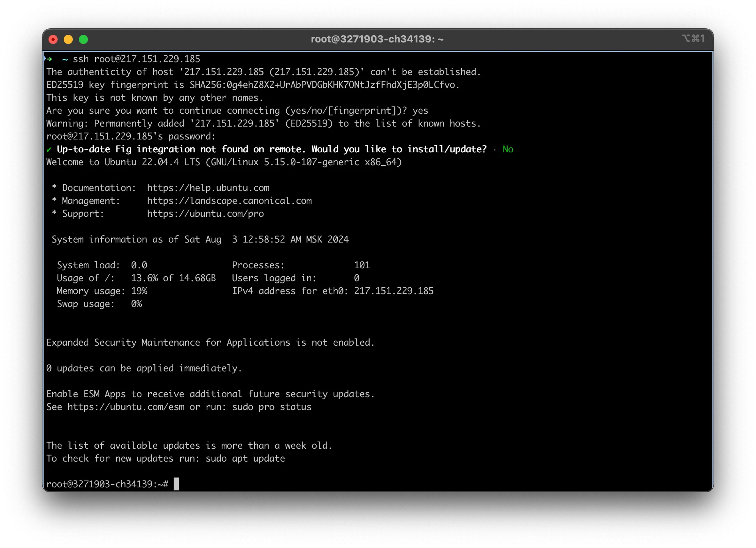Click the 'yes' reply to the connection prompt

point(420,111)
